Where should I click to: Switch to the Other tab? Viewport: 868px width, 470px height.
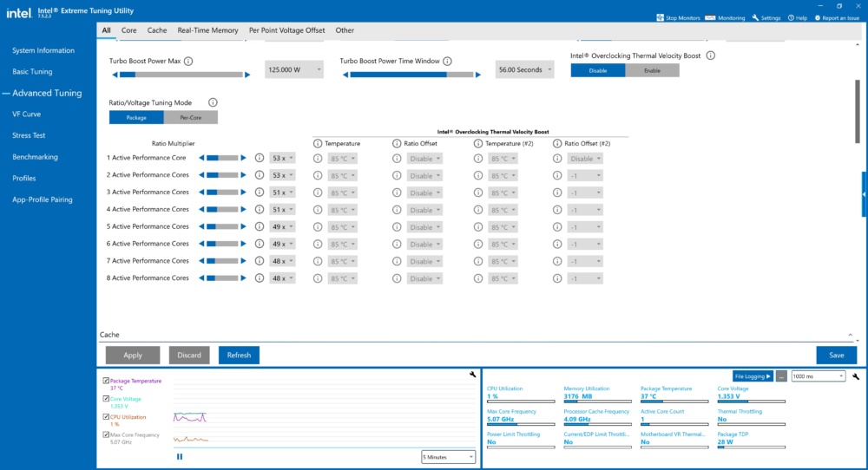(x=345, y=30)
